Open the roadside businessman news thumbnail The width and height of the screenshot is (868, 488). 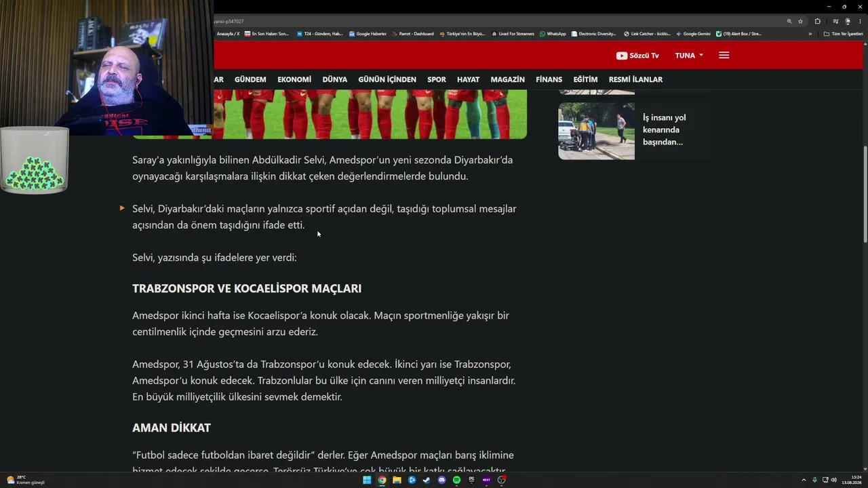pyautogui.click(x=596, y=131)
